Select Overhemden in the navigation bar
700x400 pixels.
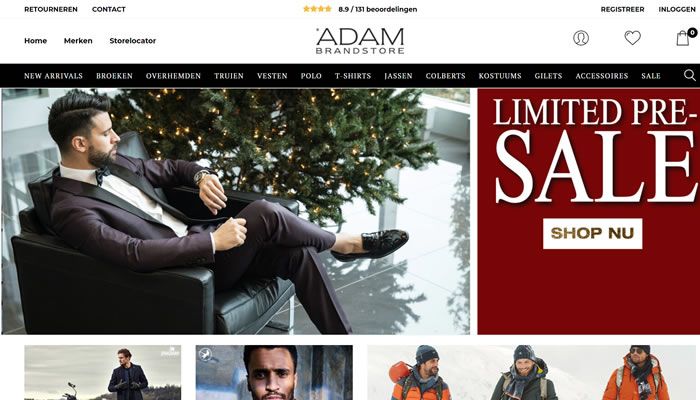pos(173,76)
